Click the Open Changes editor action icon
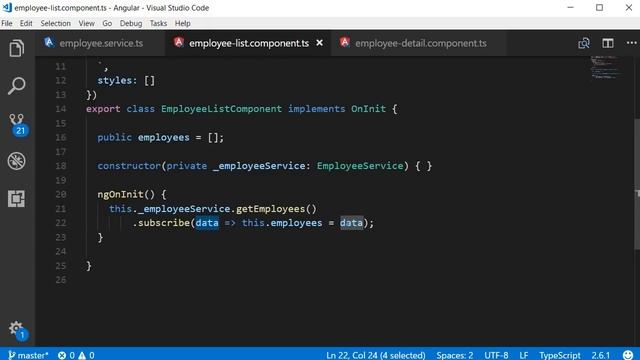 pos(584,43)
